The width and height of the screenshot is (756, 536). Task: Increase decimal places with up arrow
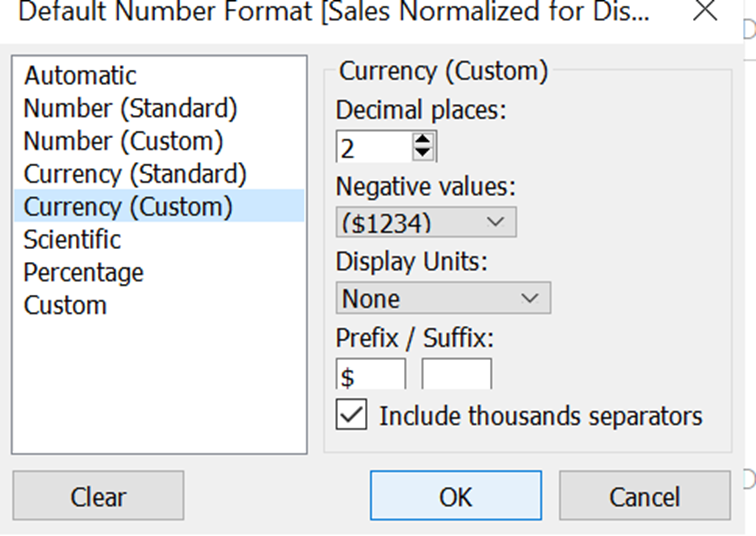point(424,142)
